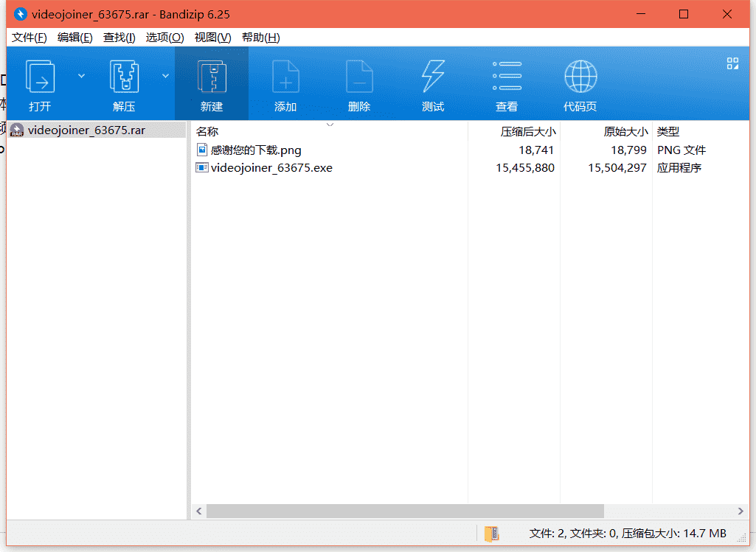The width and height of the screenshot is (756, 552).
Task: Expand the Extract (解压) dropdown arrow
Action: pos(165,76)
